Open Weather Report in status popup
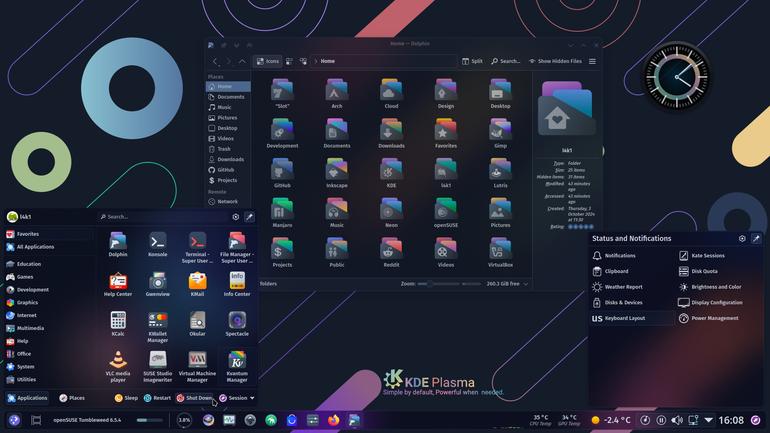This screenshot has width=770, height=433. (632, 287)
